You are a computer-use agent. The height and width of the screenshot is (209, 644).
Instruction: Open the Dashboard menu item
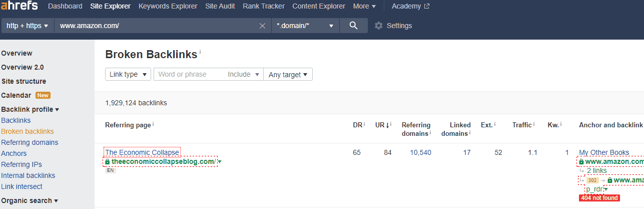pos(65,7)
